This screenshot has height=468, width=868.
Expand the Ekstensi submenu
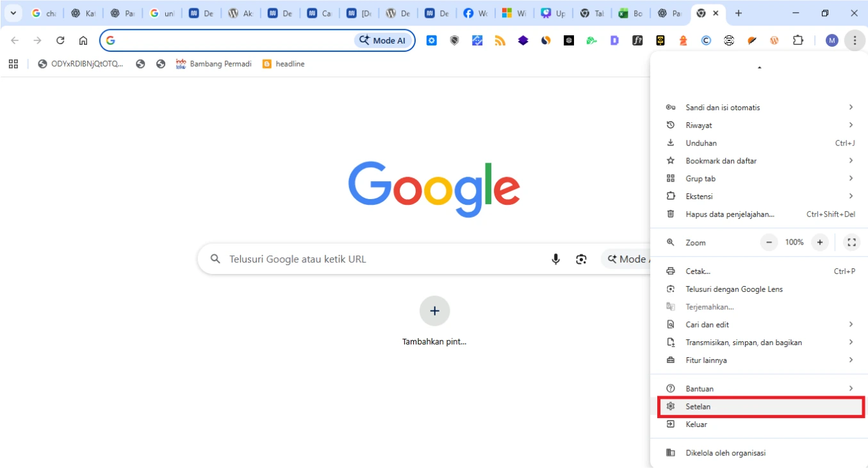759,197
